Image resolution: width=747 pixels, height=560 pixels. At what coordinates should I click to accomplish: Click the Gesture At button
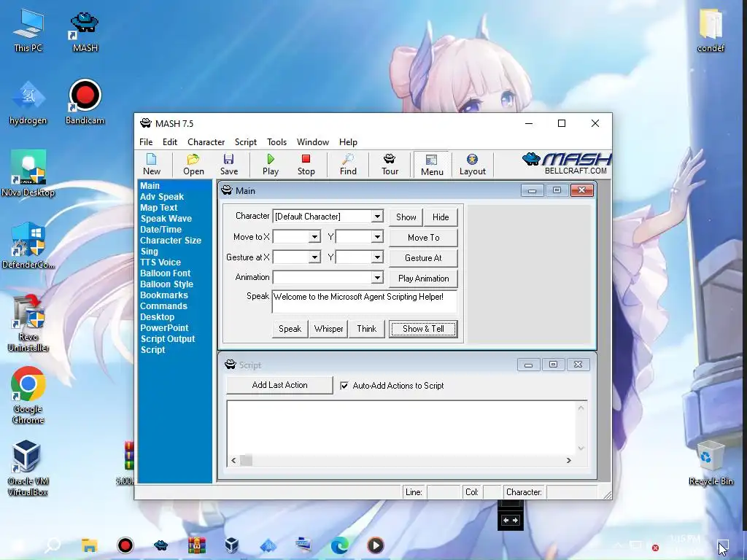[x=423, y=257]
